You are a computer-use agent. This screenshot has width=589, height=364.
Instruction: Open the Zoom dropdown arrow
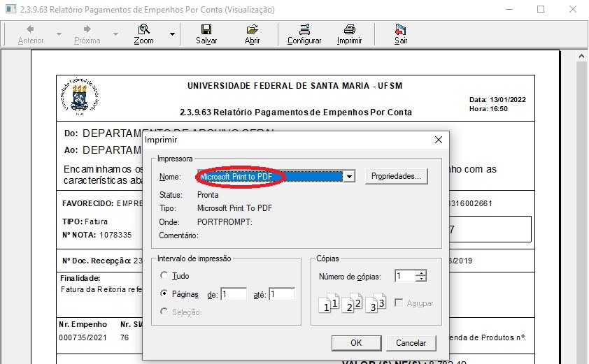[172, 34]
